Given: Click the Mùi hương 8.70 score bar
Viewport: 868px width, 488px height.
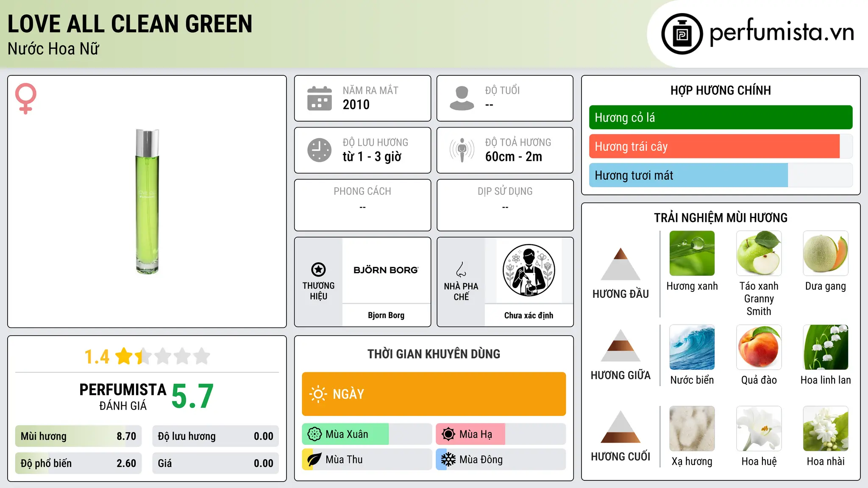Looking at the screenshot, I should [x=78, y=436].
